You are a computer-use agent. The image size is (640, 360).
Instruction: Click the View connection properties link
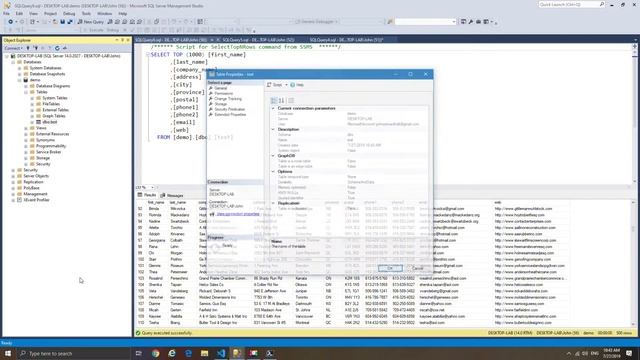(238, 214)
